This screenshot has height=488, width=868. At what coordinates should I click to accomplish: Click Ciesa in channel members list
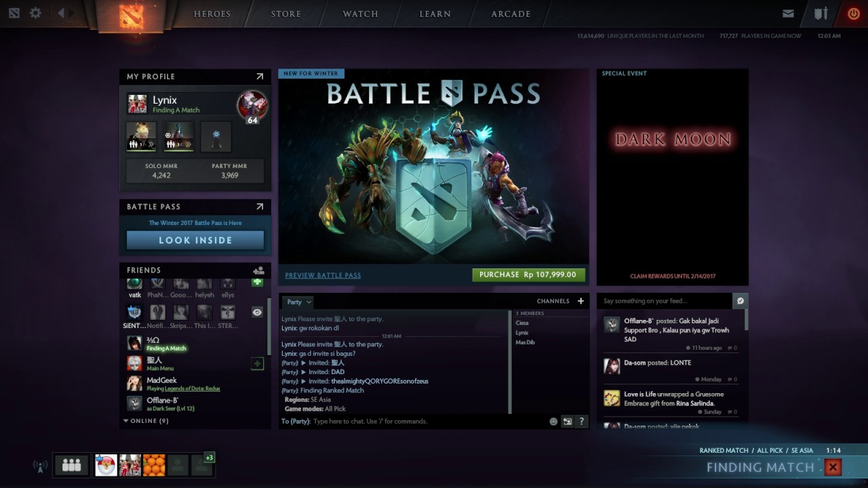[522, 323]
